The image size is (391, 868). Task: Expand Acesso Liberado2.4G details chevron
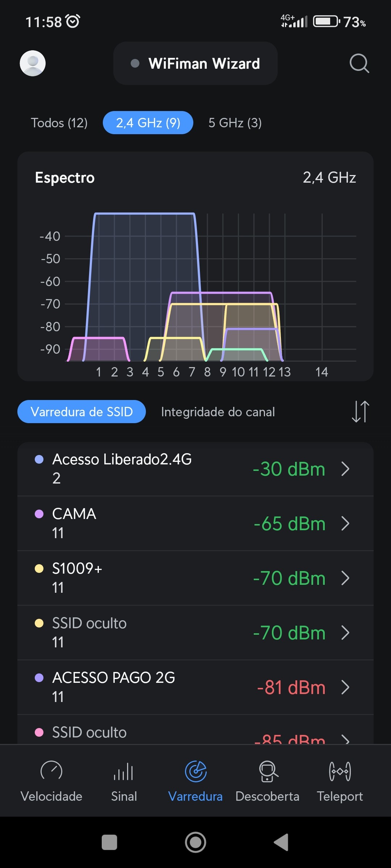(x=345, y=469)
